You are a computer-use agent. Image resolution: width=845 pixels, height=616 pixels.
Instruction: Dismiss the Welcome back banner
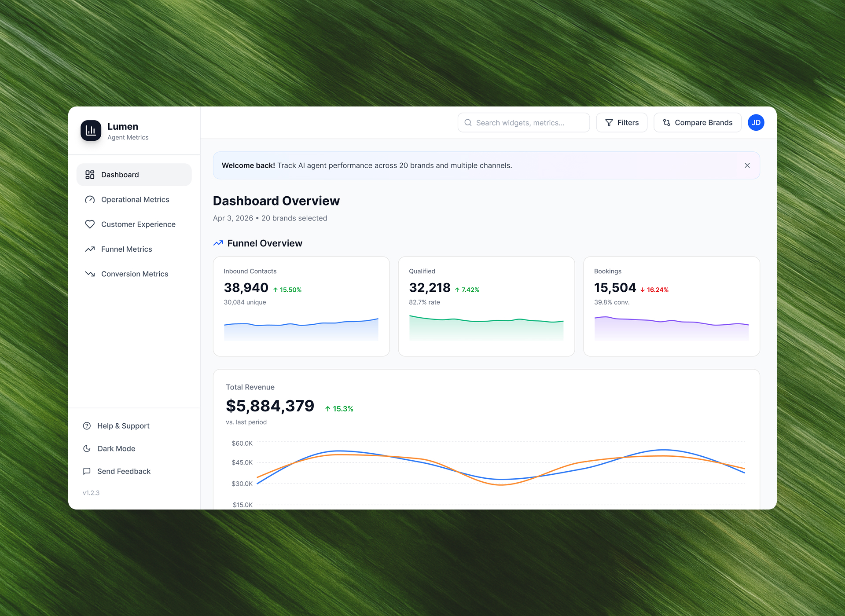point(747,165)
